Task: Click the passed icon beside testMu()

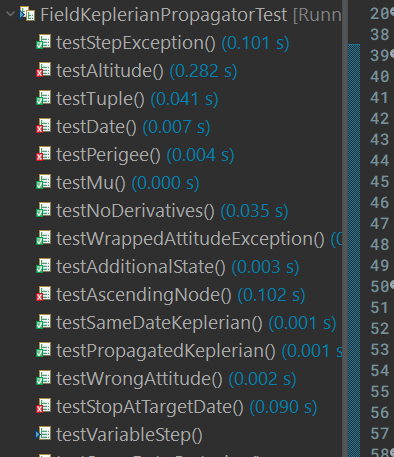Action: point(44,182)
